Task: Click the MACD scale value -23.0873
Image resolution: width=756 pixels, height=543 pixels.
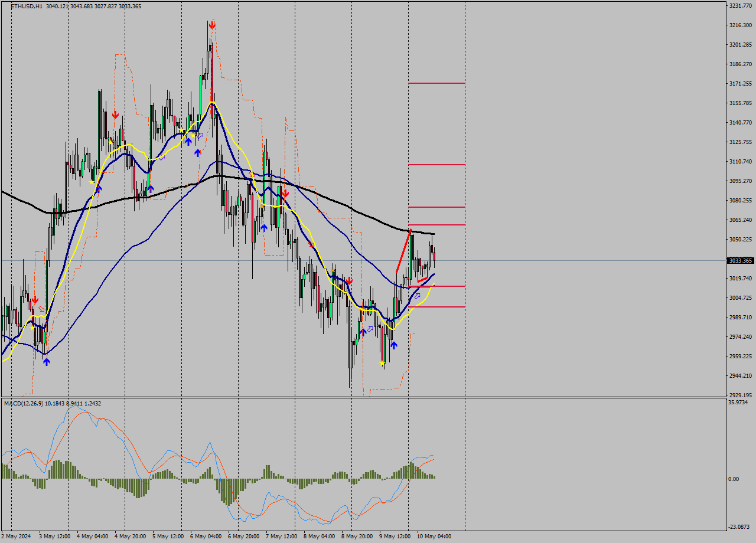Action: pyautogui.click(x=740, y=527)
